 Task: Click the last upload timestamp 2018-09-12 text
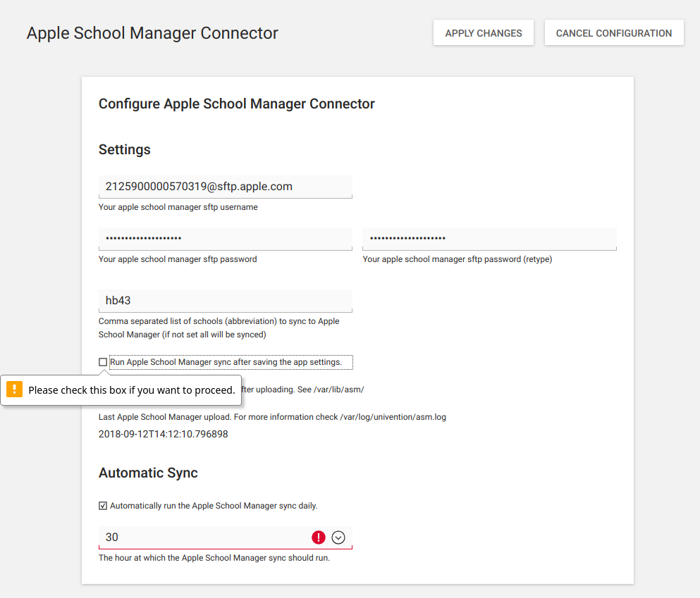click(x=163, y=434)
